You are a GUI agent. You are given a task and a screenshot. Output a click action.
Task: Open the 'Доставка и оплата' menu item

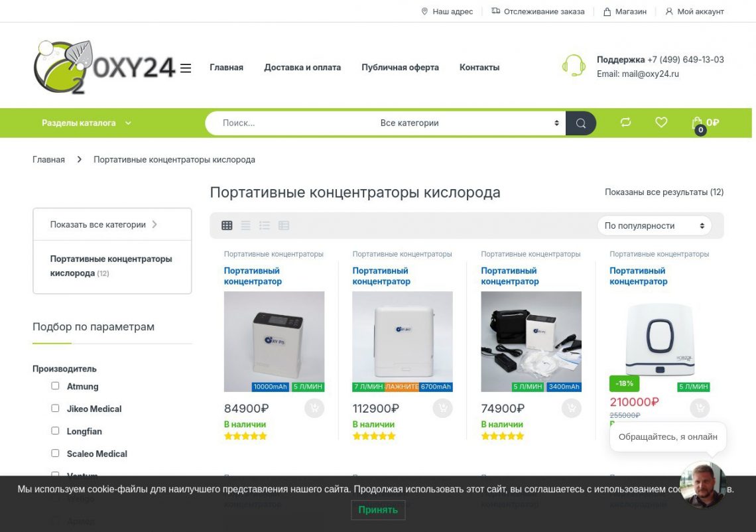click(302, 68)
